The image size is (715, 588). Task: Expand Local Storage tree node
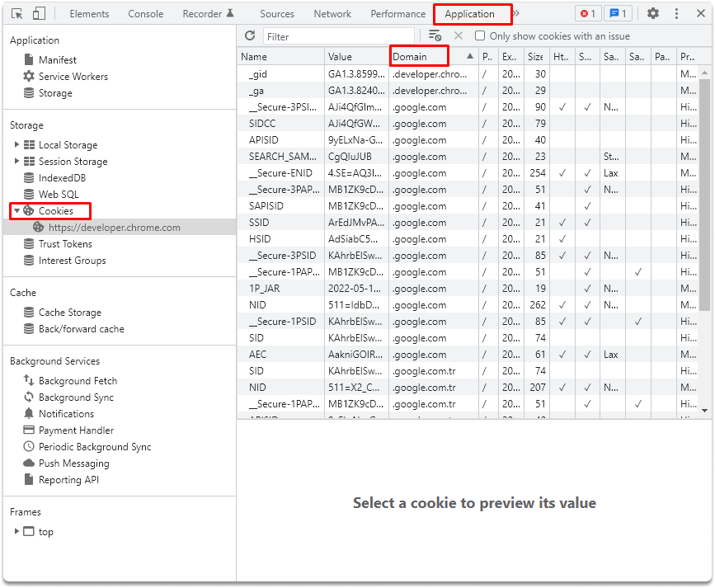pos(16,144)
